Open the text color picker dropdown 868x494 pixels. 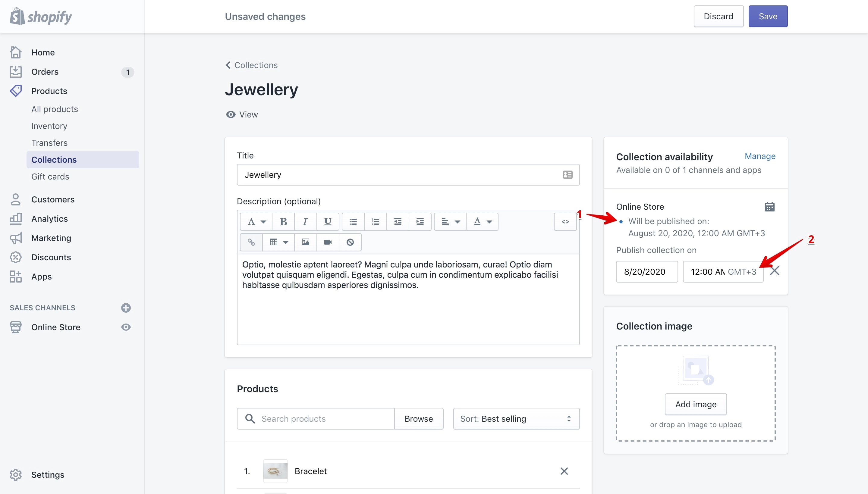pos(483,222)
